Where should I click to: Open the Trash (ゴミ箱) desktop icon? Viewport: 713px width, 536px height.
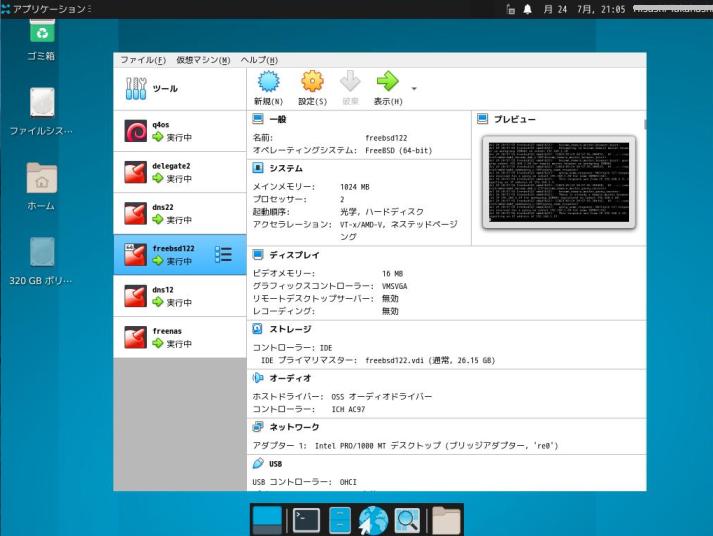coord(41,40)
